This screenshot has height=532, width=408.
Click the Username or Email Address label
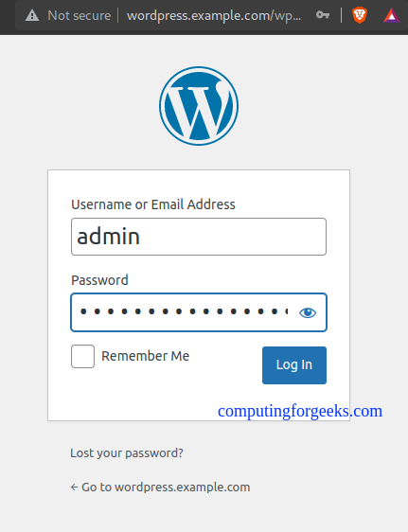[x=153, y=204]
